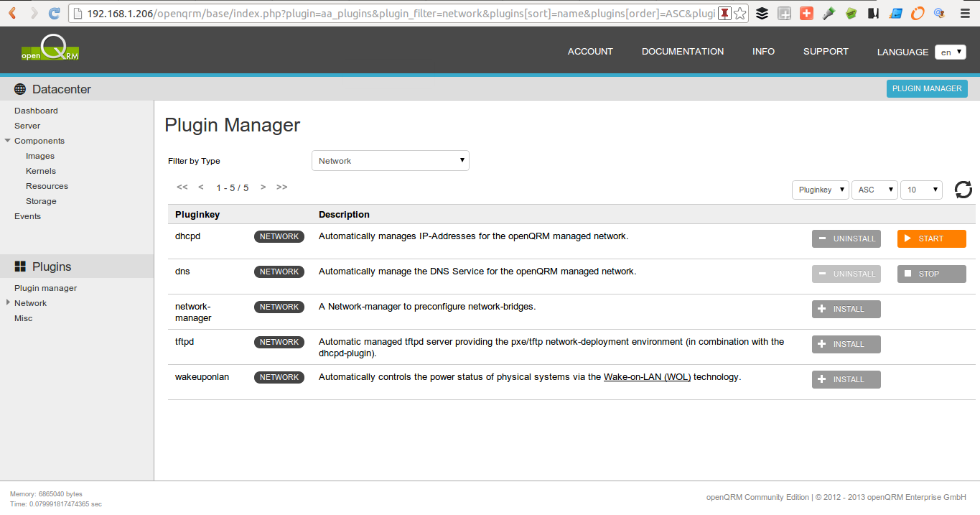Click the pen browser extension icon
Screen dimensions: 980x515
[829, 13]
